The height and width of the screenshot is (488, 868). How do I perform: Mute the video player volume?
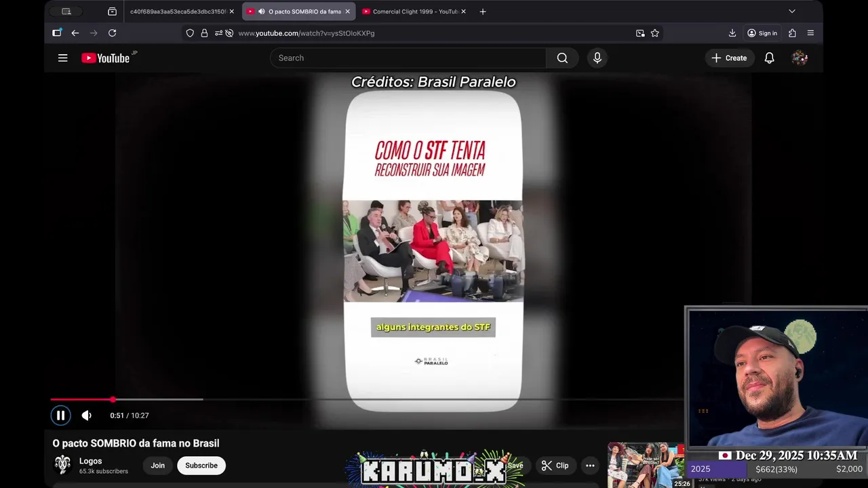point(87,415)
